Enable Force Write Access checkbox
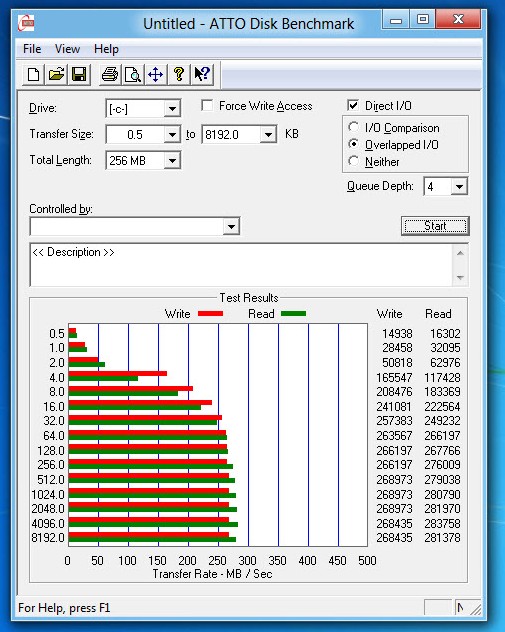505x632 pixels. click(207, 106)
